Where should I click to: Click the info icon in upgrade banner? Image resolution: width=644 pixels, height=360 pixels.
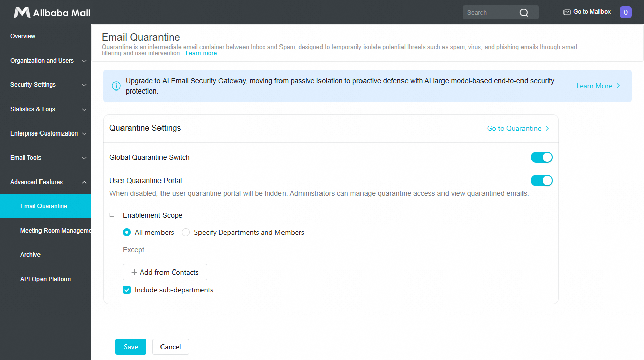(116, 86)
